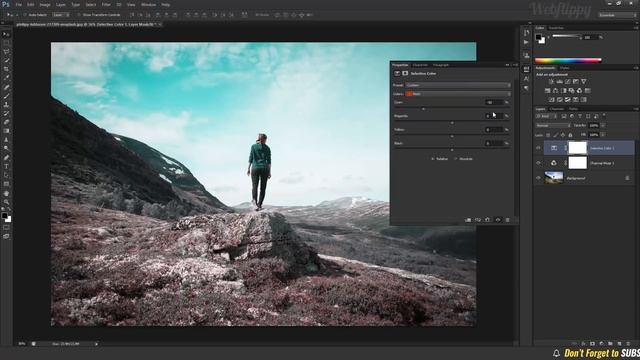Click the Color panel spectrum ramp

pos(568,60)
